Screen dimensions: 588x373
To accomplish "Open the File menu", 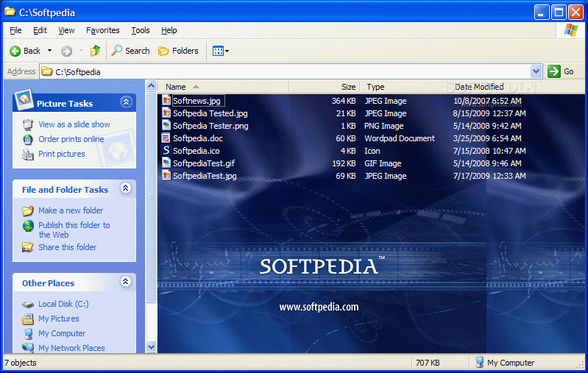I will (x=15, y=30).
